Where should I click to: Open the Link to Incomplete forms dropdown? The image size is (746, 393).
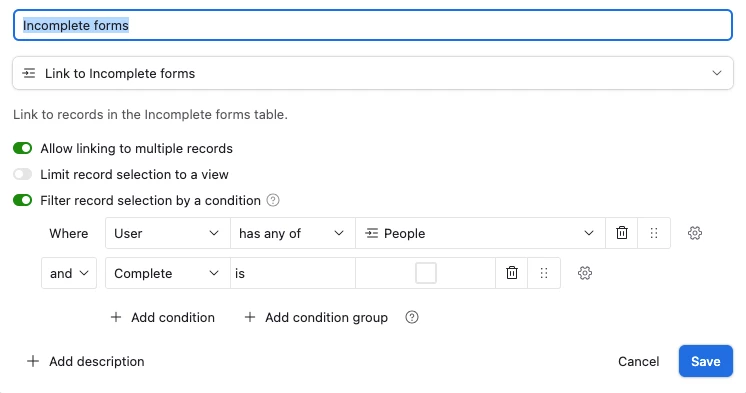tap(373, 73)
